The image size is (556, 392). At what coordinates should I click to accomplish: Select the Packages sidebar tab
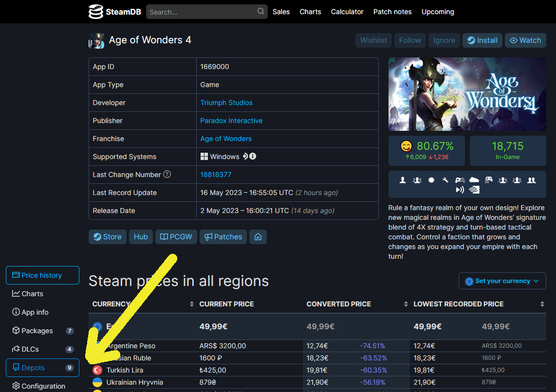coord(42,331)
